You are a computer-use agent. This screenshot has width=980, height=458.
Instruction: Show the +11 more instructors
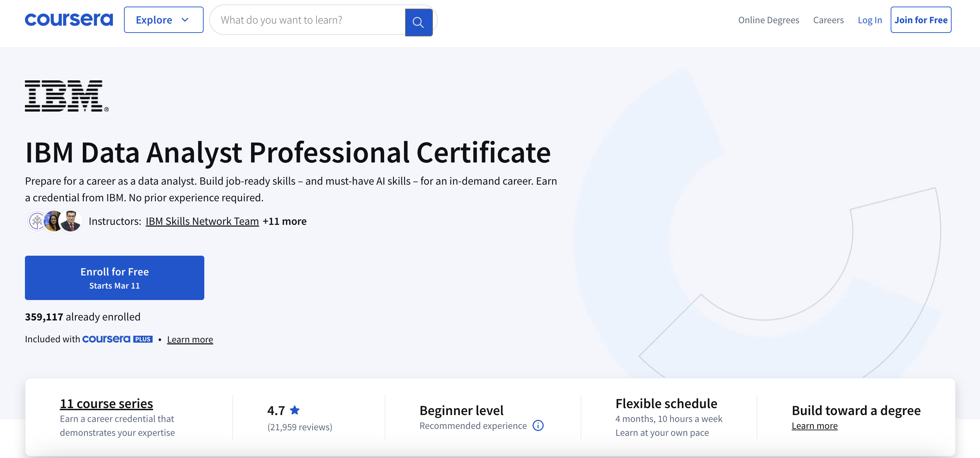coord(285,221)
